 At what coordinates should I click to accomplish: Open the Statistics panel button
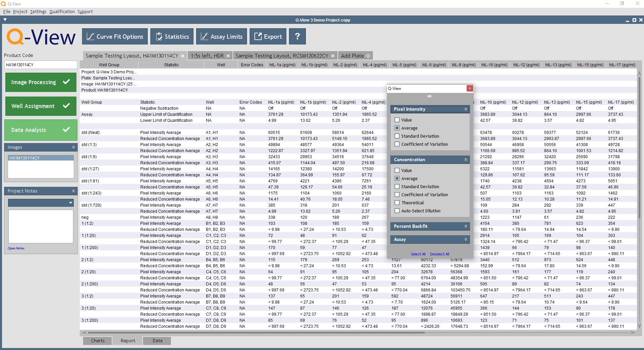172,36
